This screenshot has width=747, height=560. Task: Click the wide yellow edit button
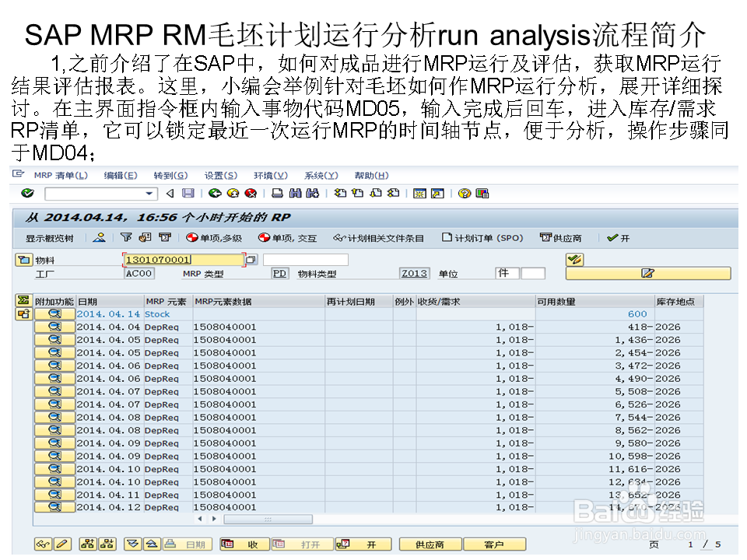click(x=648, y=273)
